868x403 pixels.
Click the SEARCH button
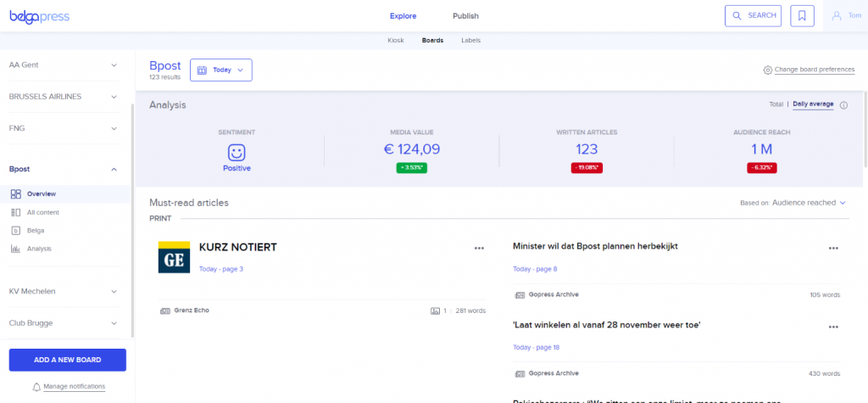(753, 16)
